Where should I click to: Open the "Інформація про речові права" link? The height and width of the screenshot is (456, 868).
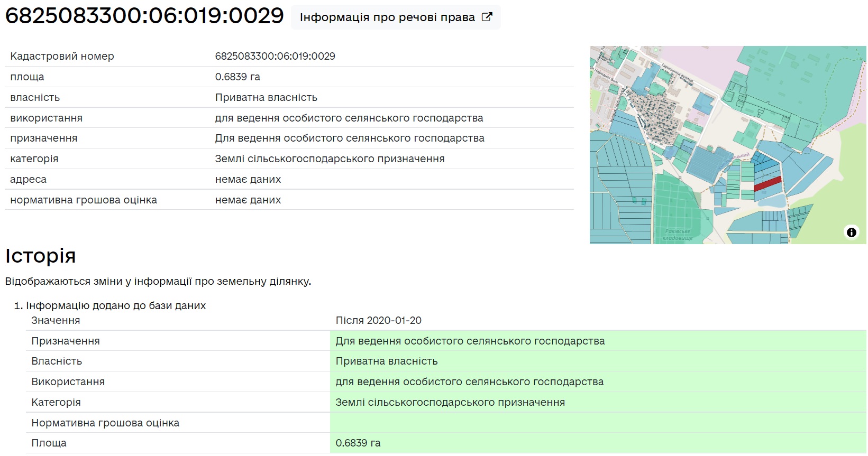click(387, 17)
